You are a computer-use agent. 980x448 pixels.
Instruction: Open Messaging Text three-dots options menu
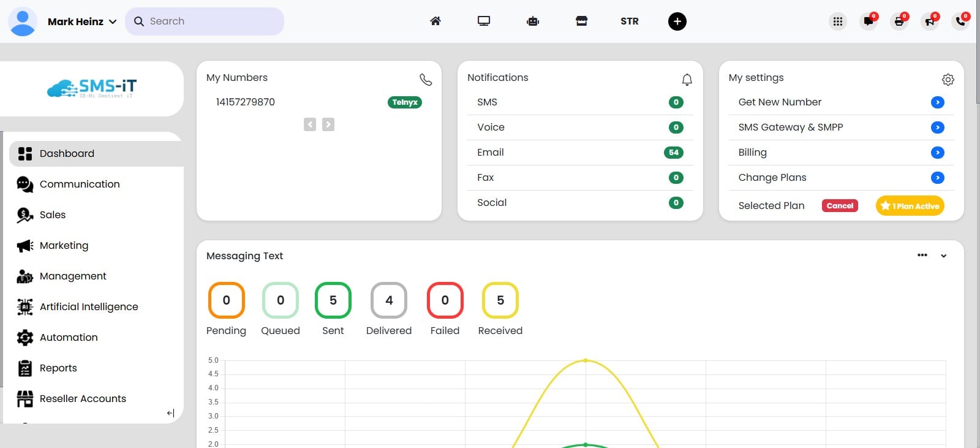pyautogui.click(x=922, y=256)
